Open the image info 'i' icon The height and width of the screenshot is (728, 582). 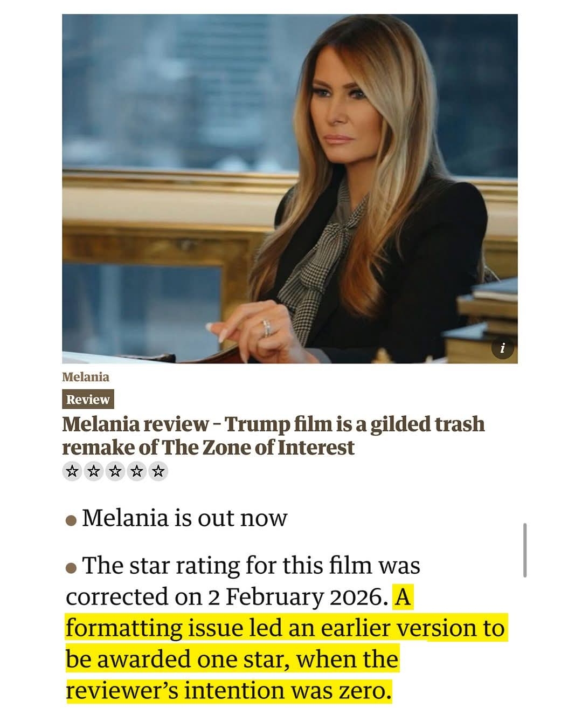point(503,348)
